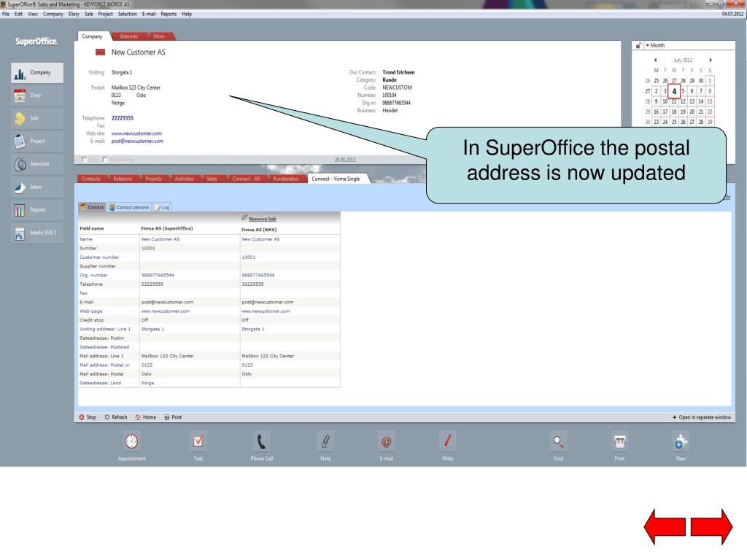The height and width of the screenshot is (560, 747).
Task: Click Open in separate window
Action: tap(702, 417)
